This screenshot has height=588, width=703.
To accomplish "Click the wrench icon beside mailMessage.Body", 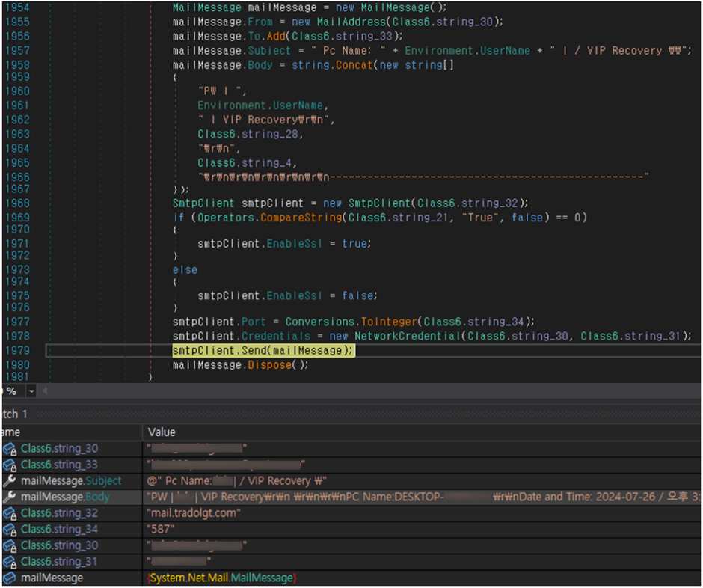I will click(x=10, y=497).
